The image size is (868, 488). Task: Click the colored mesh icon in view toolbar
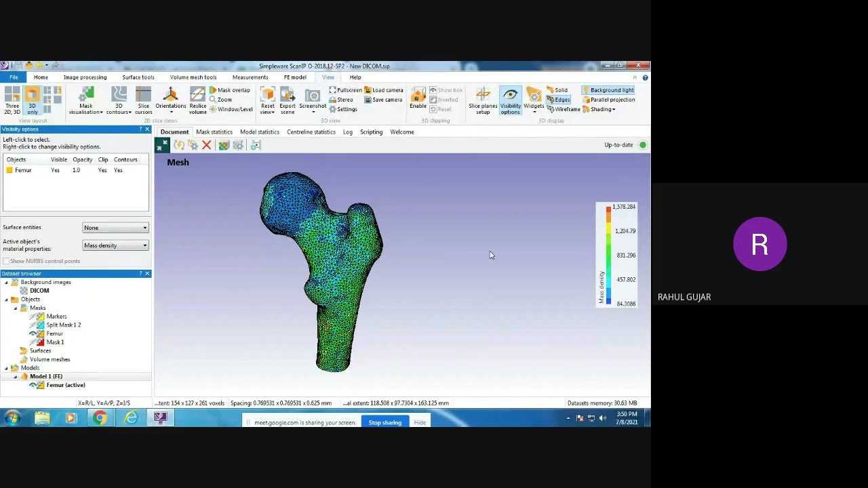pyautogui.click(x=224, y=145)
